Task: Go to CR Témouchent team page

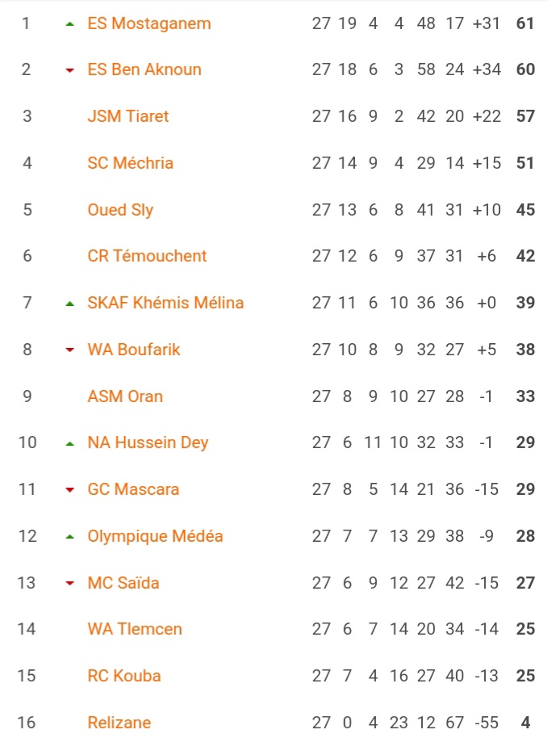Action: 147,256
